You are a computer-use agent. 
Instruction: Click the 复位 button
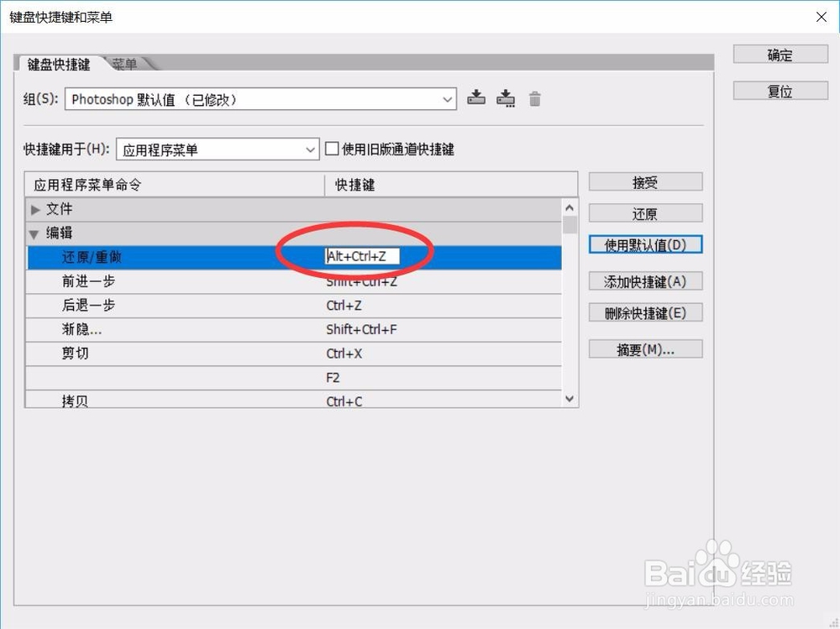coord(779,91)
